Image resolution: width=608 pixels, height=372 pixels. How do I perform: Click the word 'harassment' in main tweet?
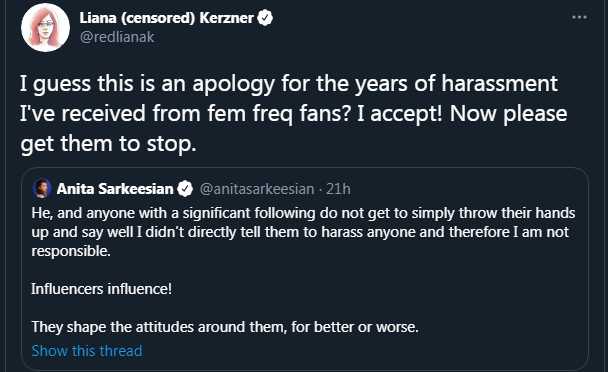click(x=499, y=83)
